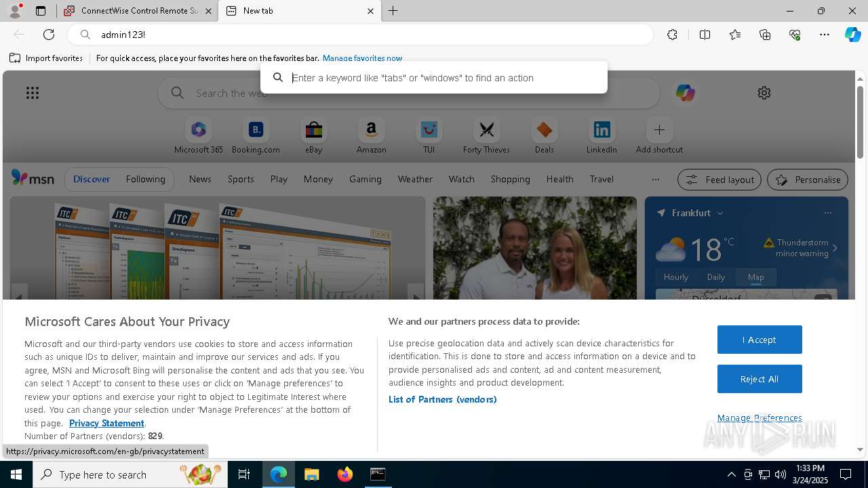Open Booking.com shortcut
The width and height of the screenshot is (868, 488).
point(256,136)
